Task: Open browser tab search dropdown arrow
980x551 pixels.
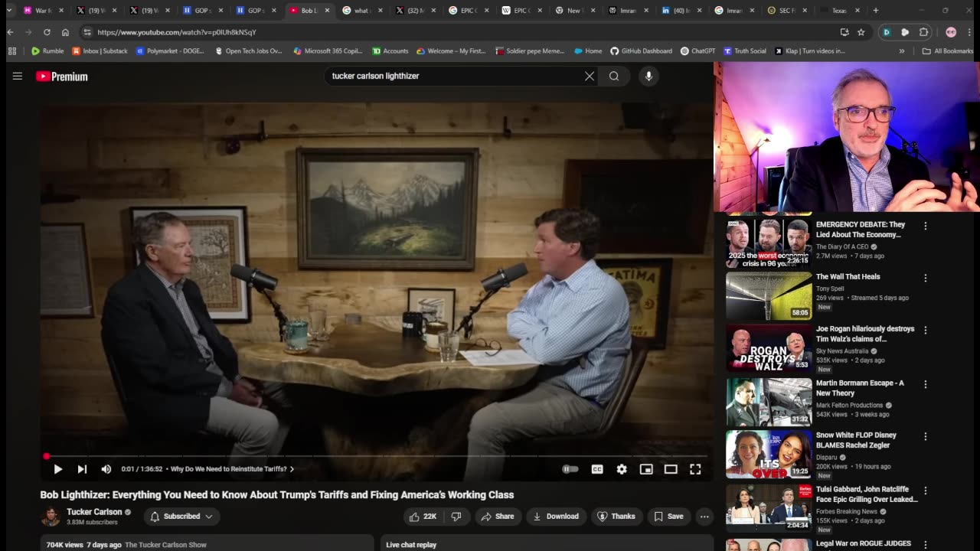Action: pos(9,11)
